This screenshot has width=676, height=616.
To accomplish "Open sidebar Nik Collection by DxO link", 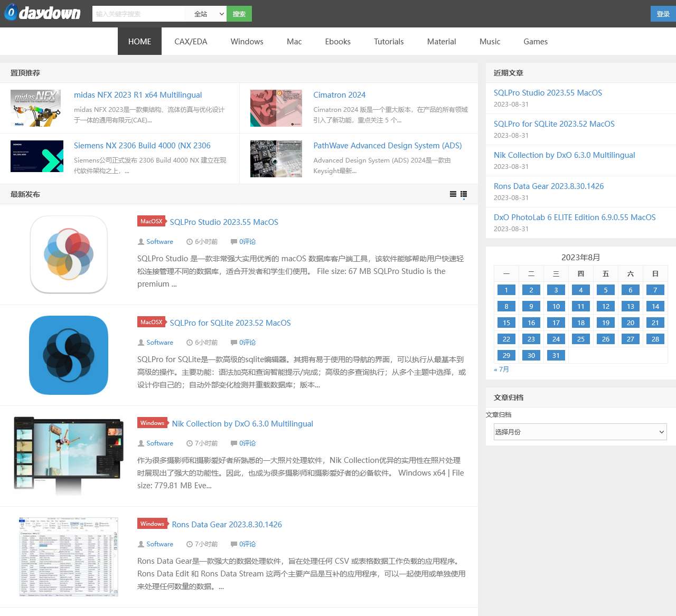I will click(565, 155).
